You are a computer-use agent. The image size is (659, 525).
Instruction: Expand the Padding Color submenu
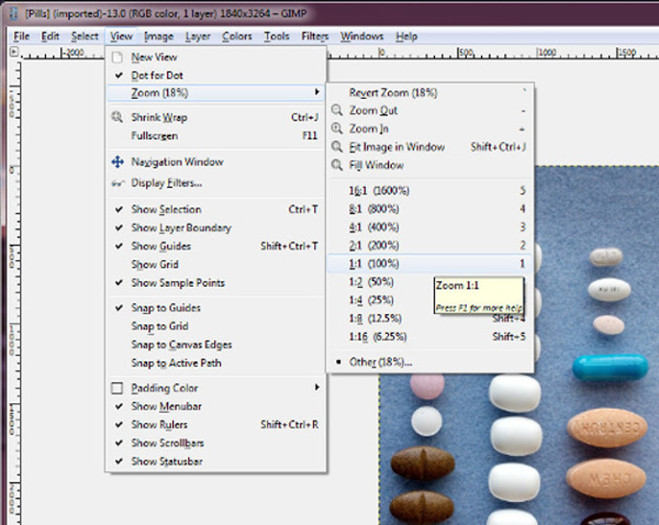[x=317, y=388]
